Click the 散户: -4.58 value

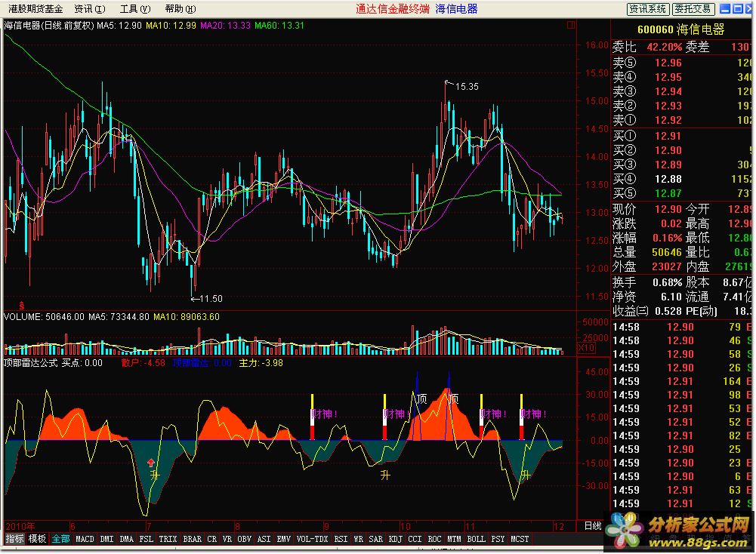143,363
